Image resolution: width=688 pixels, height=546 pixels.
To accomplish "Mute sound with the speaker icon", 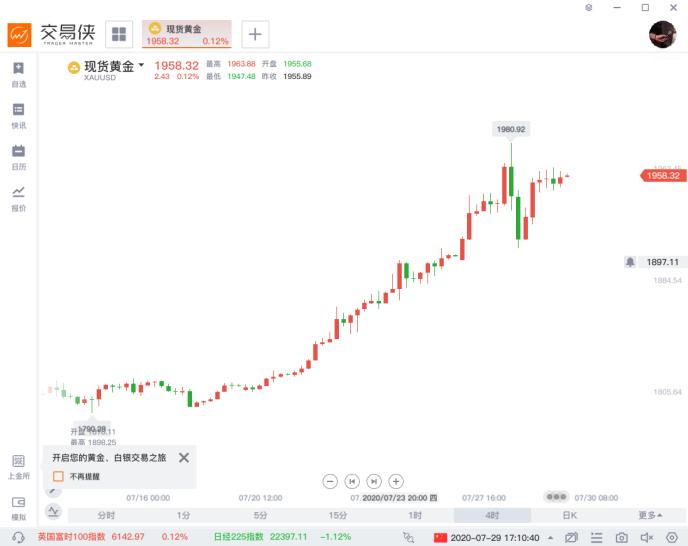I will tap(647, 537).
